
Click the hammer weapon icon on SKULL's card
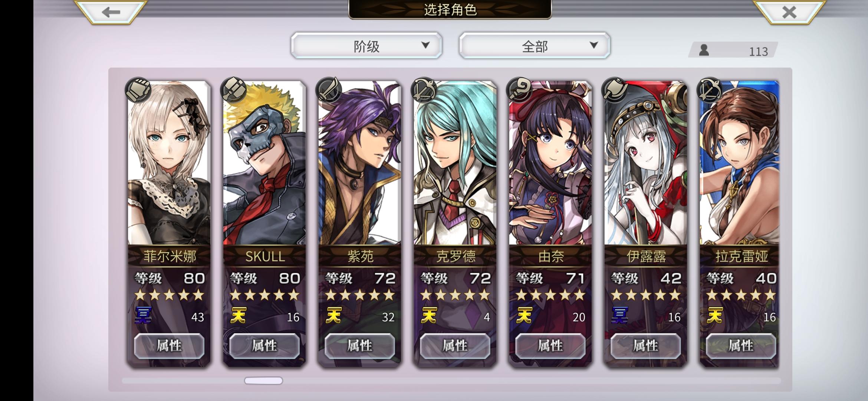tap(233, 90)
